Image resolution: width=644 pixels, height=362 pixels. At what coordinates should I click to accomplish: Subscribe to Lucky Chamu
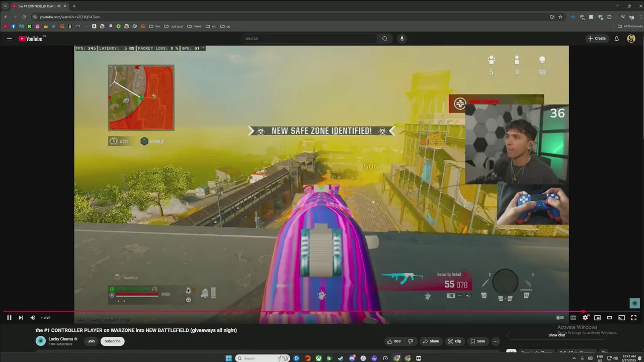112,341
